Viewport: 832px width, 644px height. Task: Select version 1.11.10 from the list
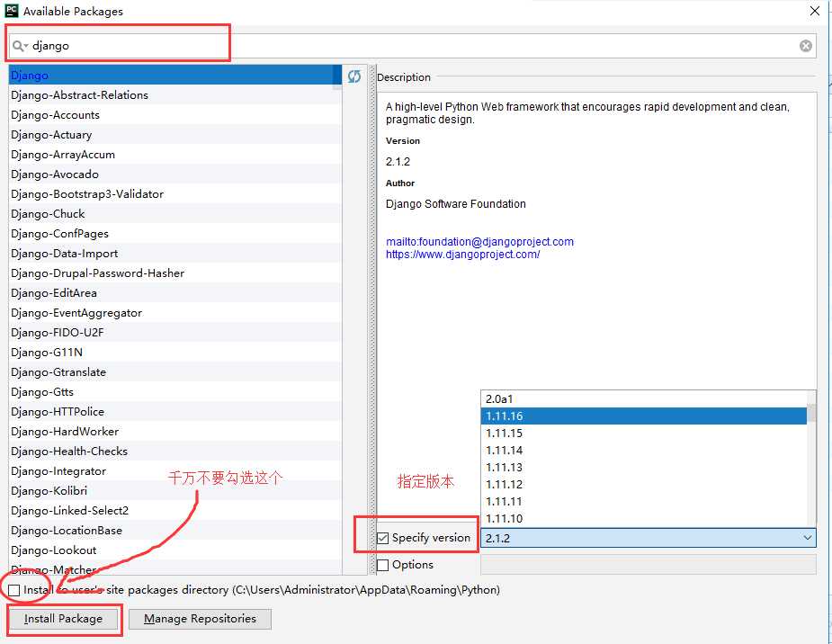pos(644,518)
